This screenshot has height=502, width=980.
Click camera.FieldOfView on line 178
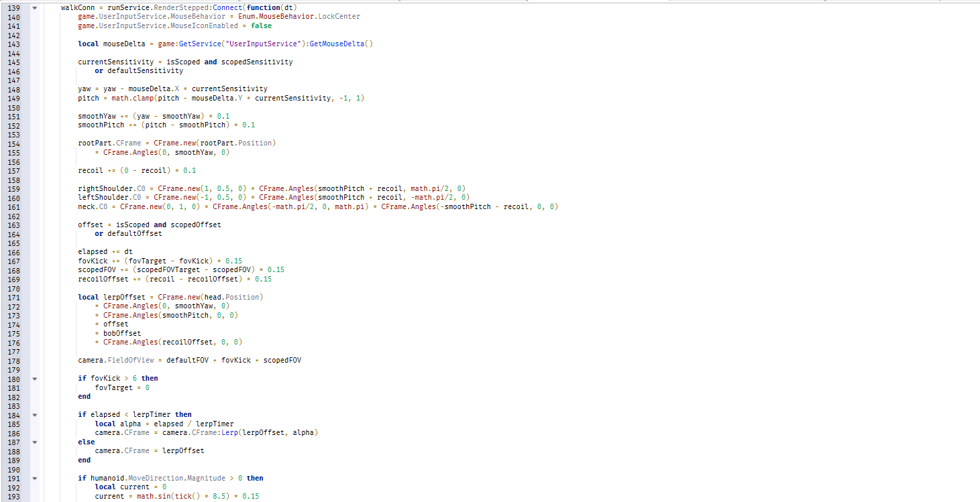point(116,360)
